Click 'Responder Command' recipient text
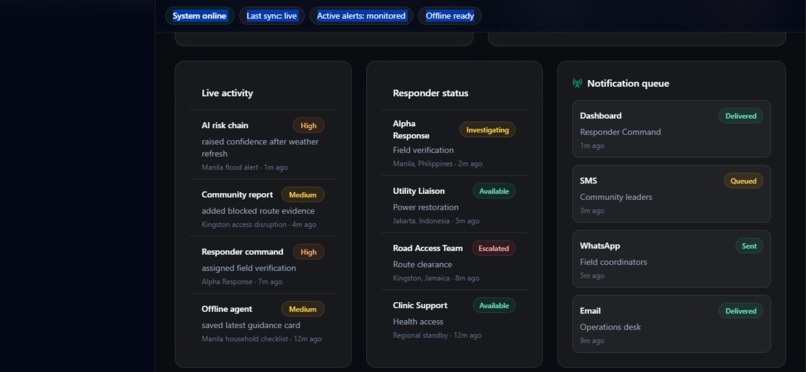The height and width of the screenshot is (372, 806). (x=620, y=132)
